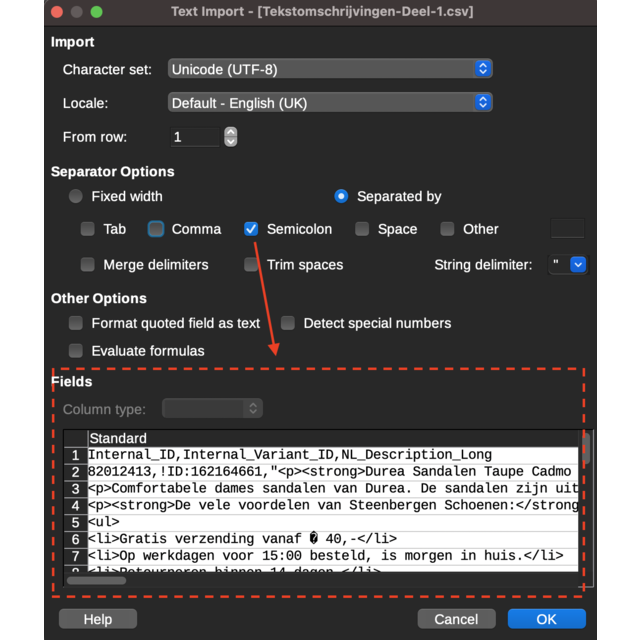
Task: Click the Standard column header in preview
Action: coord(118,438)
